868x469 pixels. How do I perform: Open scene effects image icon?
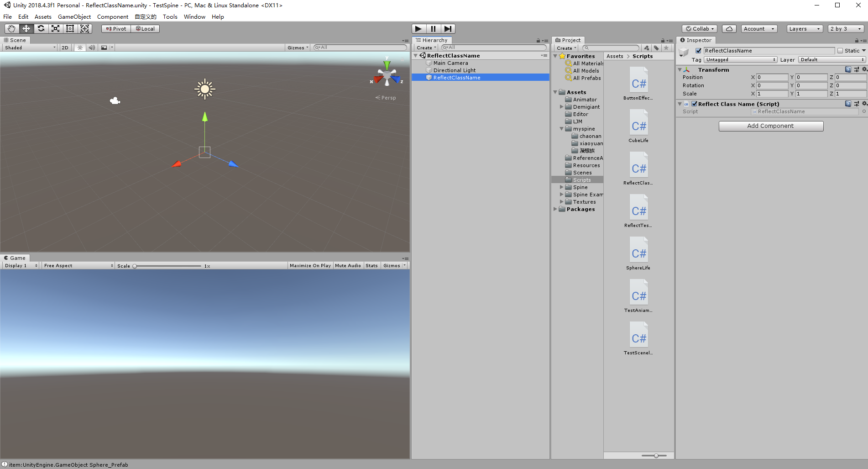pyautogui.click(x=104, y=47)
